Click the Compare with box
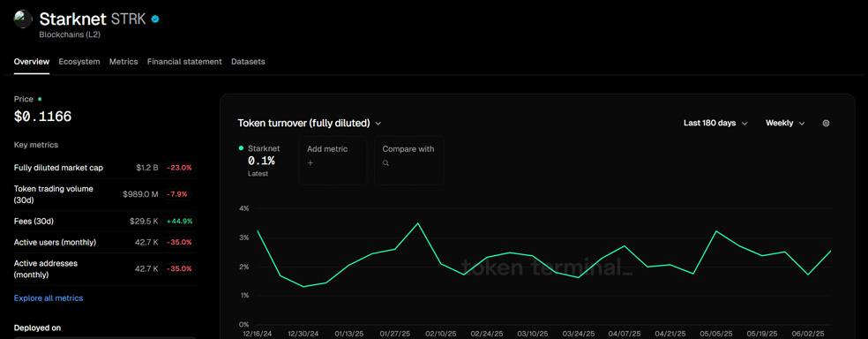Screen dimensions: 868x339 [409, 161]
